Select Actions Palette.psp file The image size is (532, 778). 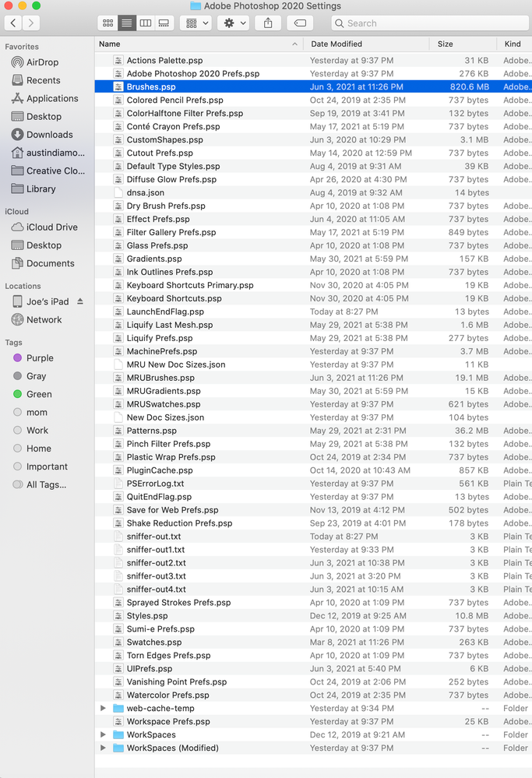coord(313,61)
